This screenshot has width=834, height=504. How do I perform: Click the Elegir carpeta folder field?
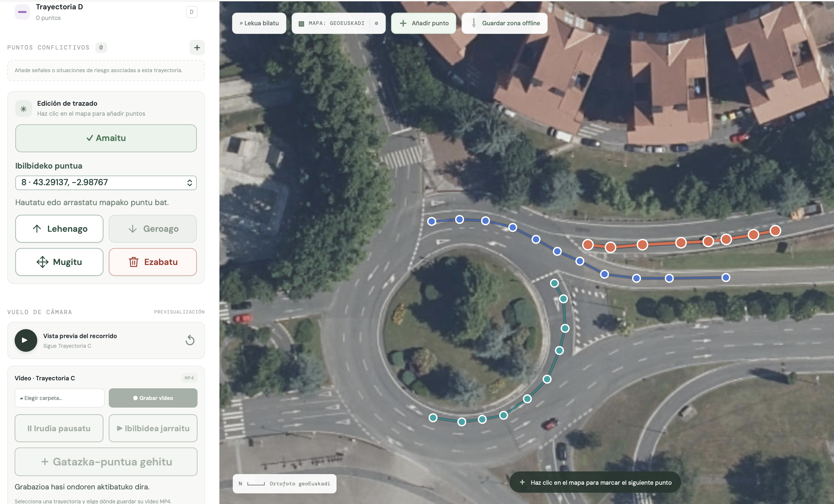coord(60,398)
